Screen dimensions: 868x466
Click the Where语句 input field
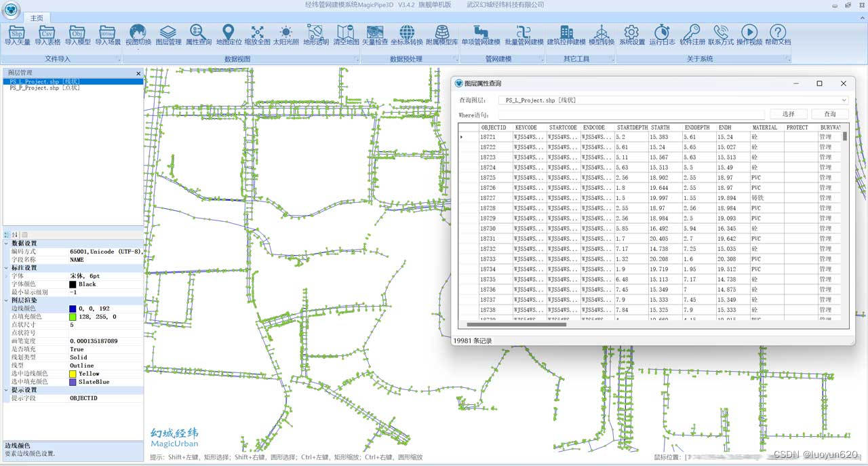click(632, 115)
